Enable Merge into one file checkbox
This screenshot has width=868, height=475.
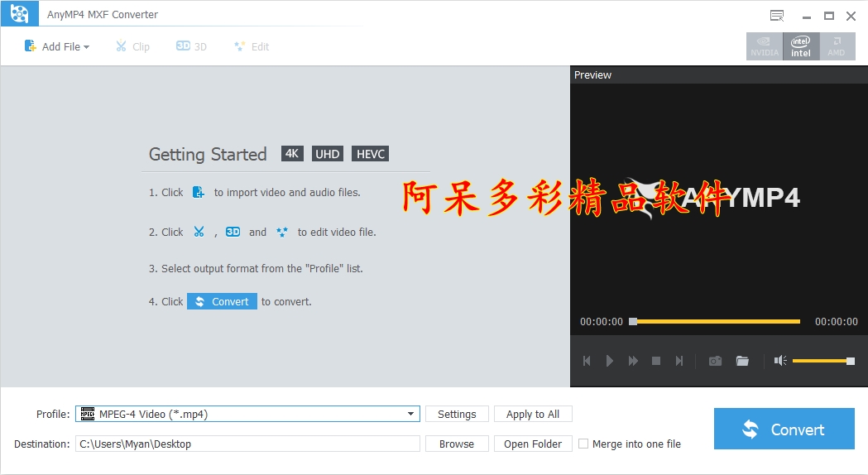click(583, 444)
